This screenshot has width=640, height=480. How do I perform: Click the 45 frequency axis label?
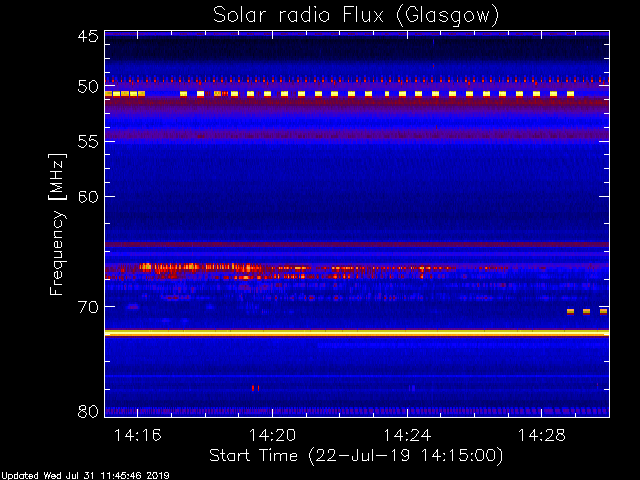point(89,36)
